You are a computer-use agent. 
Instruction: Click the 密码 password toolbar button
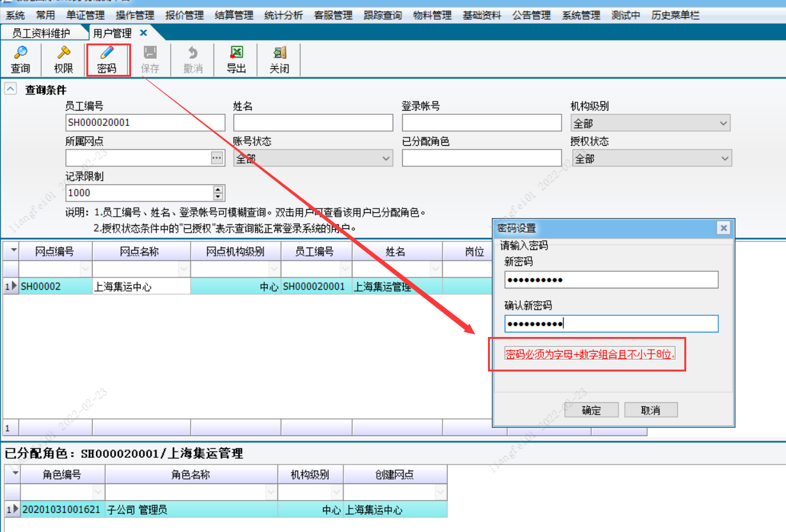[107, 60]
